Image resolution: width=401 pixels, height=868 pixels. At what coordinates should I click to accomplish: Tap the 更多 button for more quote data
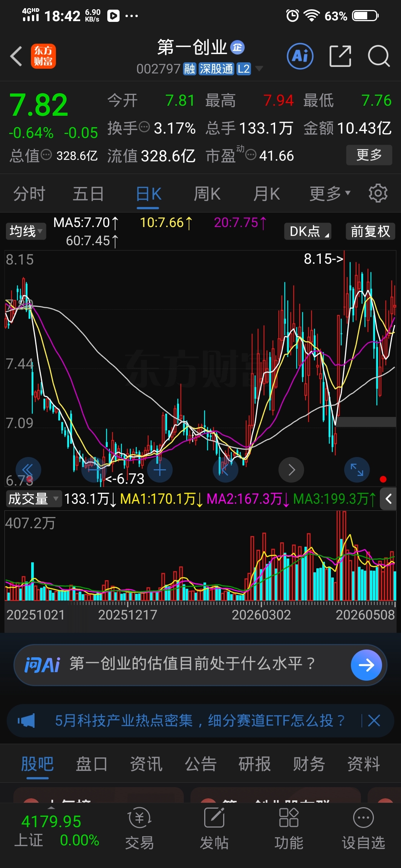point(369,155)
